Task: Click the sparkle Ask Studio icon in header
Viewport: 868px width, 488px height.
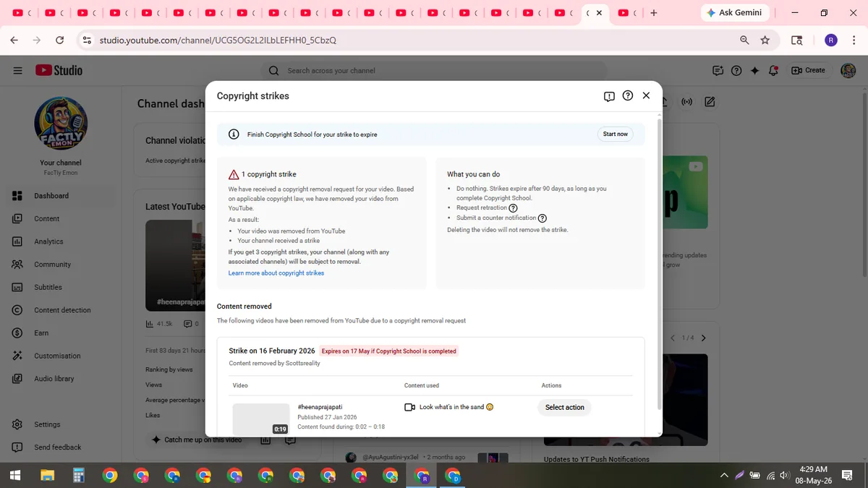Action: (x=754, y=70)
